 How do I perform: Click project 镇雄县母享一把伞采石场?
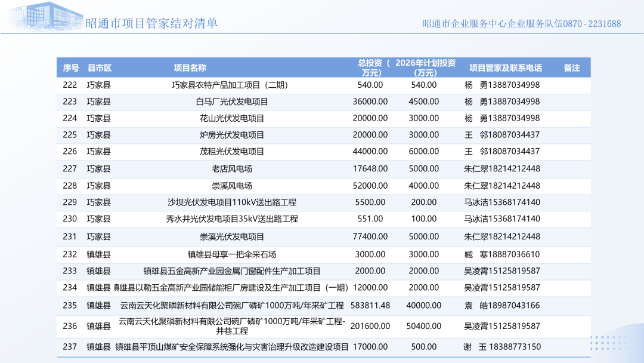231,254
